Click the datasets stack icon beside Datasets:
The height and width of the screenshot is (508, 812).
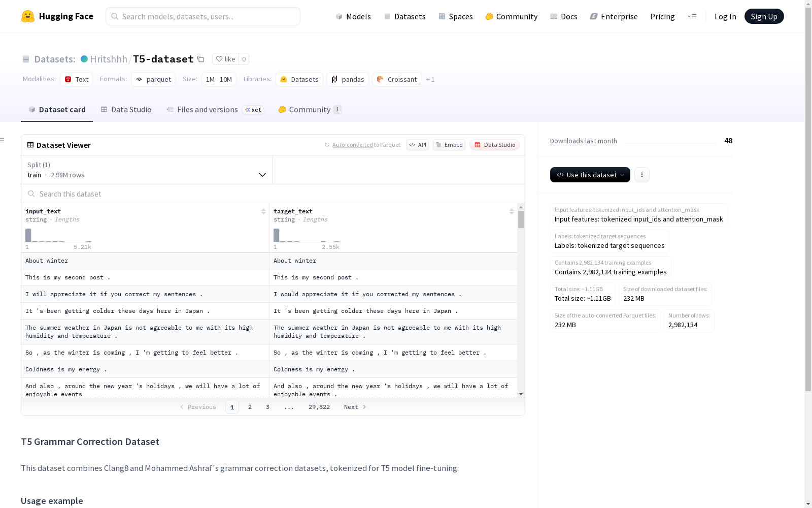[26, 59]
